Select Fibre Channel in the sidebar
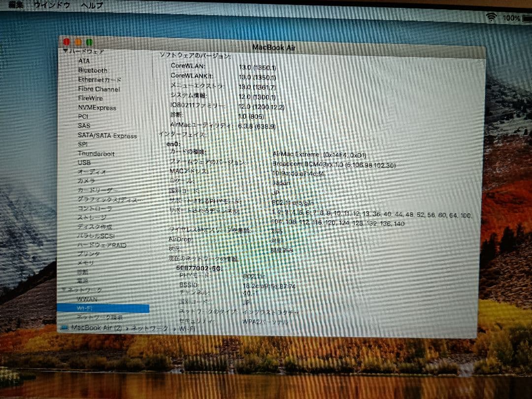The image size is (532, 399). coord(99,89)
